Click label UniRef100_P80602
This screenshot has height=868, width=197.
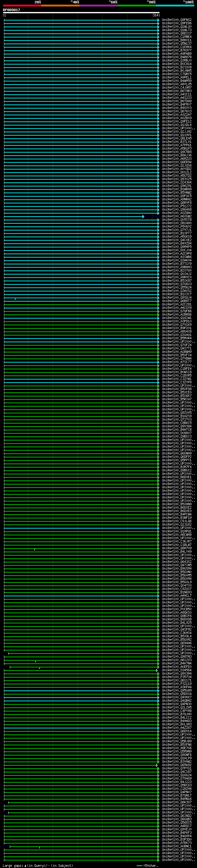coord(177,226)
